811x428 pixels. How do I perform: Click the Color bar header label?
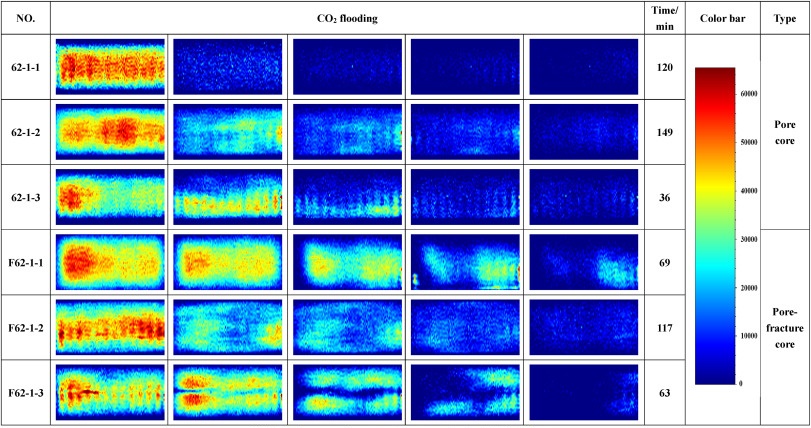click(722, 17)
